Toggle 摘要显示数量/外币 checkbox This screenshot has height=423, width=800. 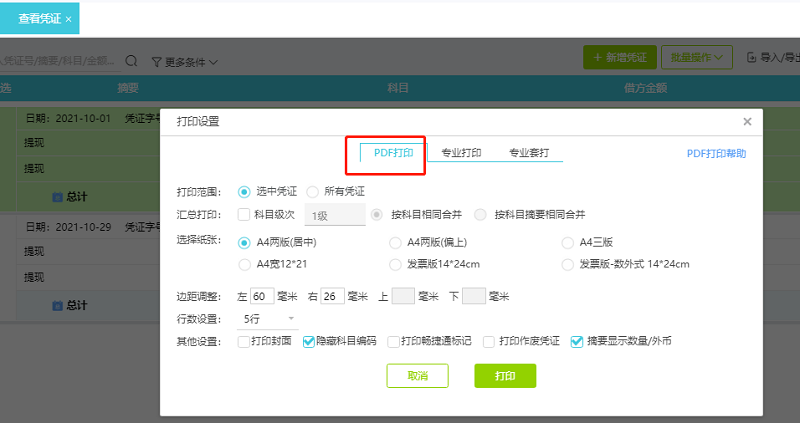click(x=577, y=341)
